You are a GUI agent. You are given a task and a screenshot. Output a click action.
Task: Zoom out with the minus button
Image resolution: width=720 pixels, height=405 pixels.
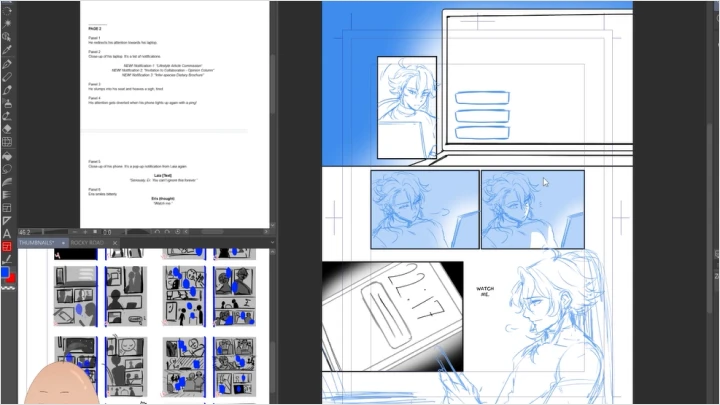pyautogui.click(x=75, y=232)
